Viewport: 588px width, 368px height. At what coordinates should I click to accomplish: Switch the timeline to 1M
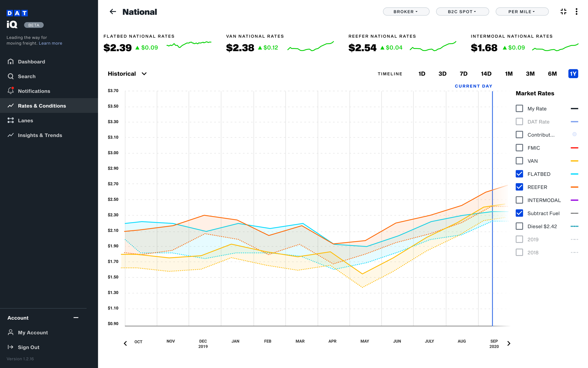pyautogui.click(x=509, y=74)
